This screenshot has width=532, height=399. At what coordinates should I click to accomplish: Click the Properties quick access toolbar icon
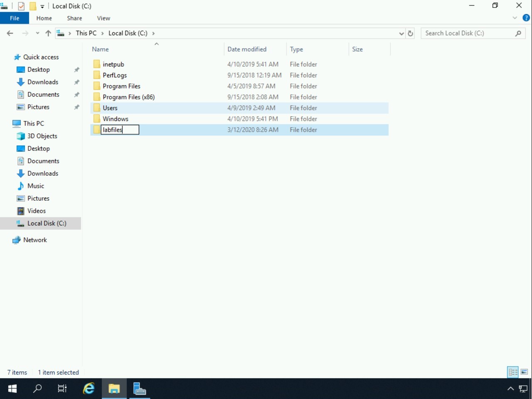pyautogui.click(x=21, y=6)
